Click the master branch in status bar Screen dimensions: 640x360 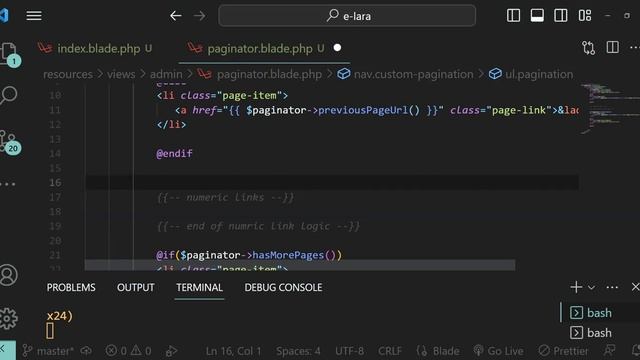pos(48,351)
